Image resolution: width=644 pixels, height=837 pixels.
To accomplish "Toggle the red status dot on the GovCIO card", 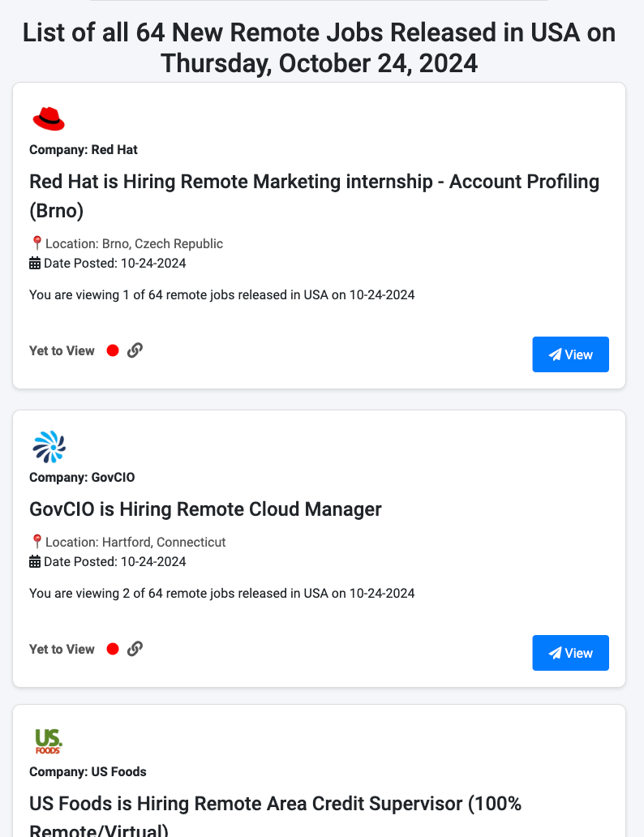I will tap(112, 648).
